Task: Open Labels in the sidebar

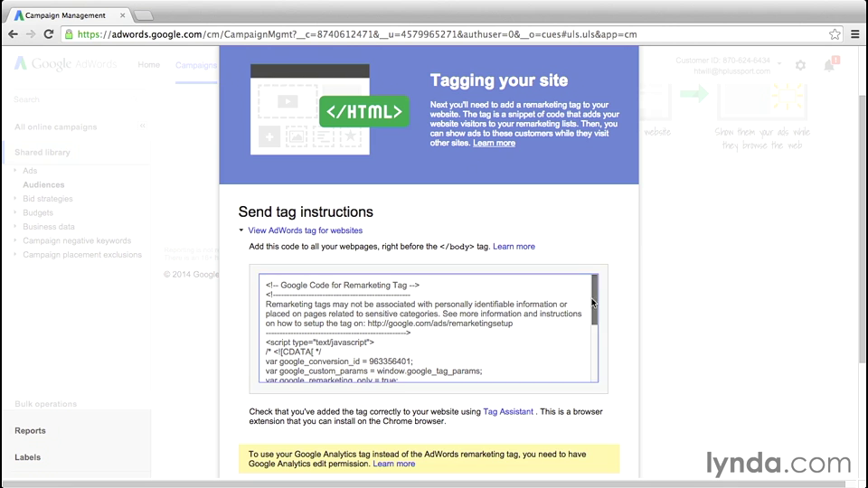Action: 28,457
